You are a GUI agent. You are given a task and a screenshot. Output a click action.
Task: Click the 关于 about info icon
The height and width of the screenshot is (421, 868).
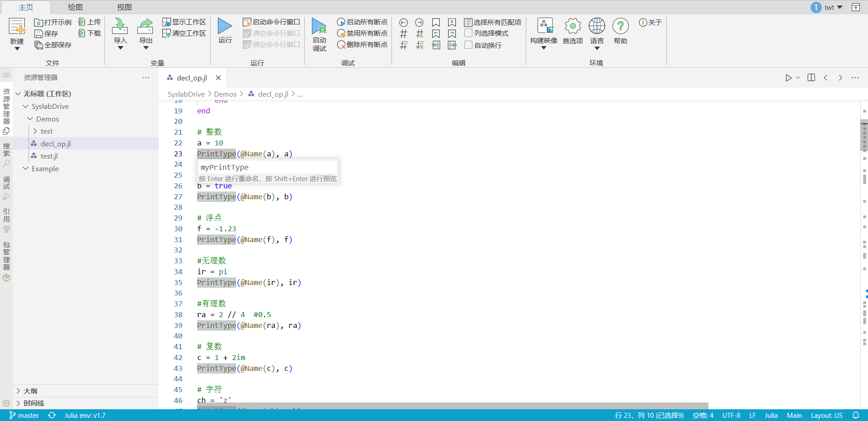(x=643, y=22)
